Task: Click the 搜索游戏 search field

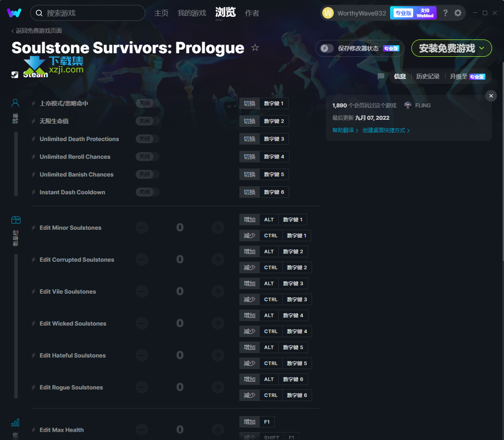Action: [88, 13]
